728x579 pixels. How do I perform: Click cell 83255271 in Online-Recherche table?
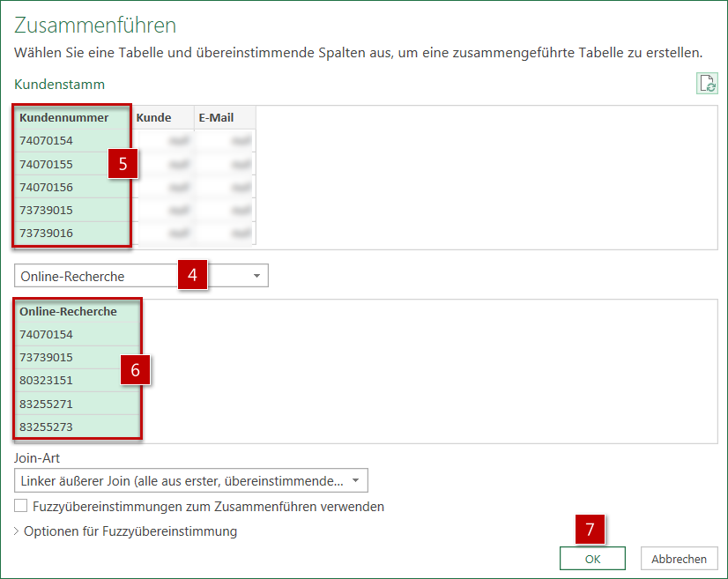click(78, 404)
